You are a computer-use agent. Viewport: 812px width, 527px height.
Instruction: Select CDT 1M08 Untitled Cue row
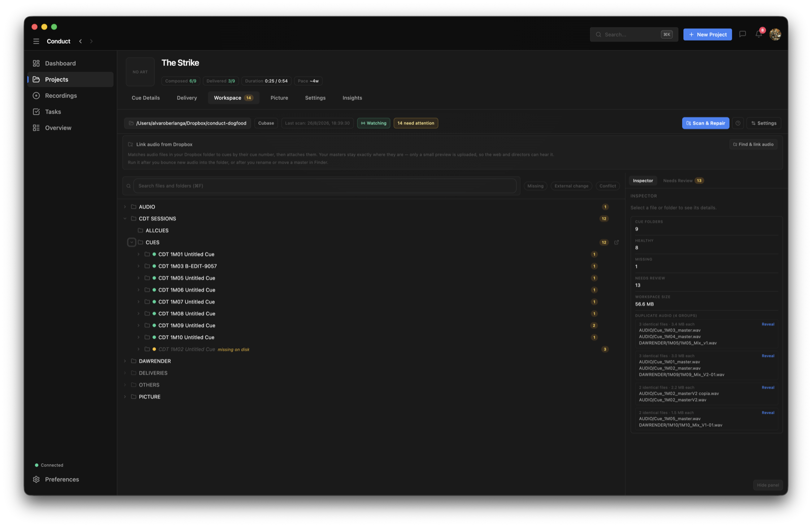coord(371,314)
